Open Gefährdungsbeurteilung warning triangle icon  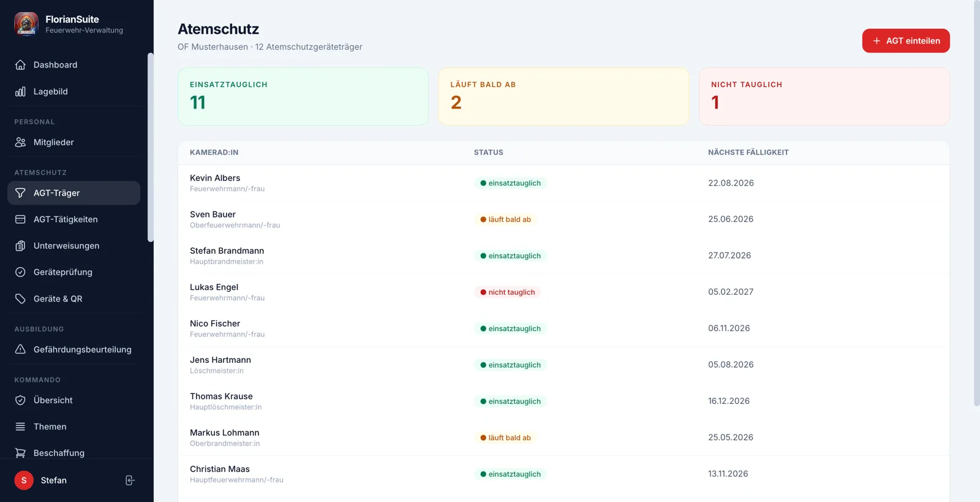pyautogui.click(x=20, y=349)
